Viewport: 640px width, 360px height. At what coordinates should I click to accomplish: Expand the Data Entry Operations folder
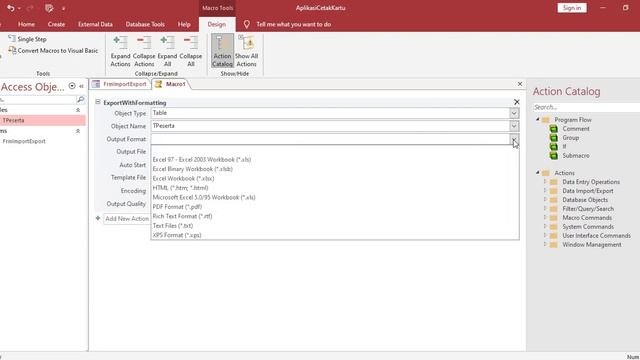click(545, 182)
